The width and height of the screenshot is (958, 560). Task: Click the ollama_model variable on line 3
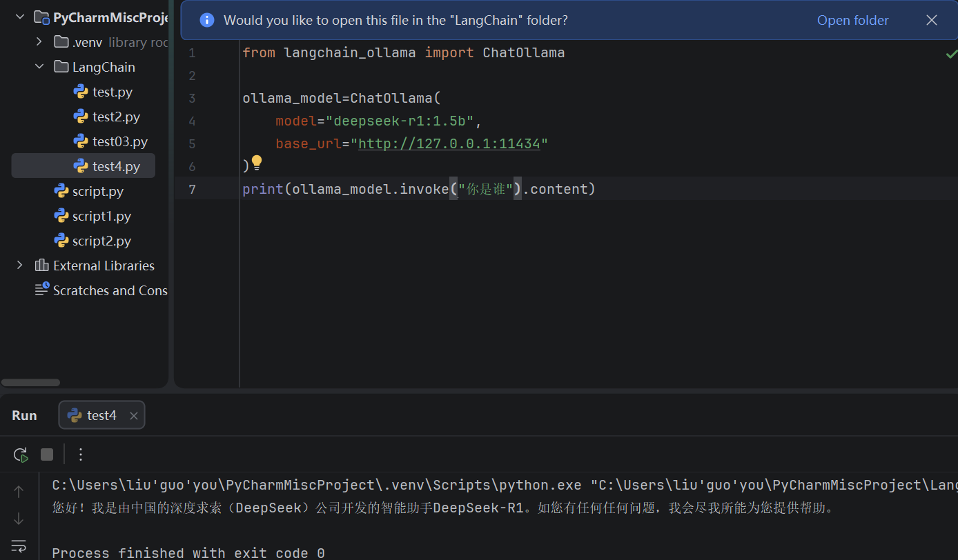tap(292, 98)
